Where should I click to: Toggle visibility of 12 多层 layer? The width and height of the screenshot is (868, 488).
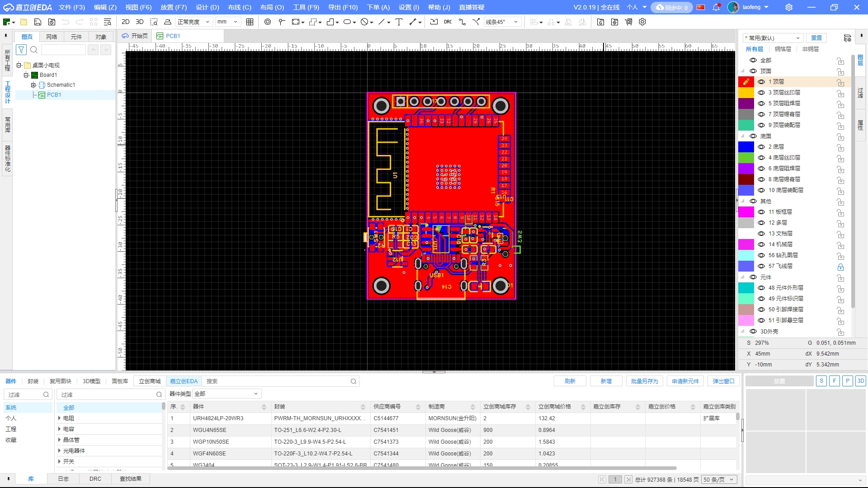[761, 223]
